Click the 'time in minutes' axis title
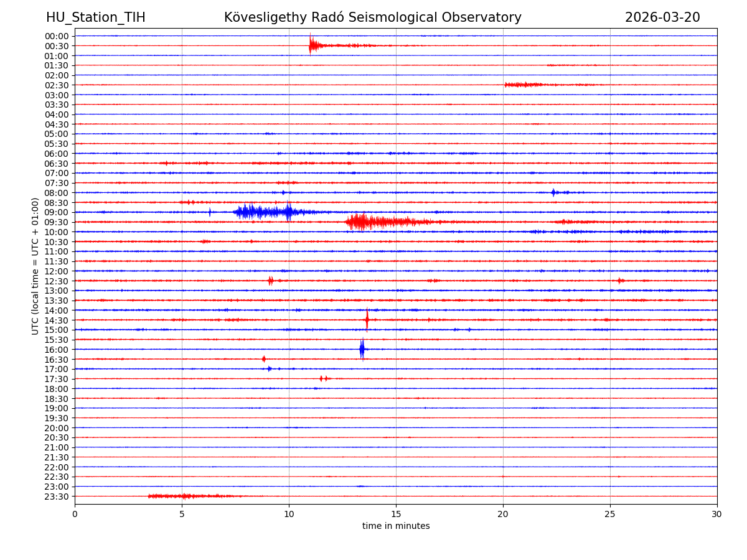Image resolution: width=747 pixels, height=560 pixels. click(396, 526)
